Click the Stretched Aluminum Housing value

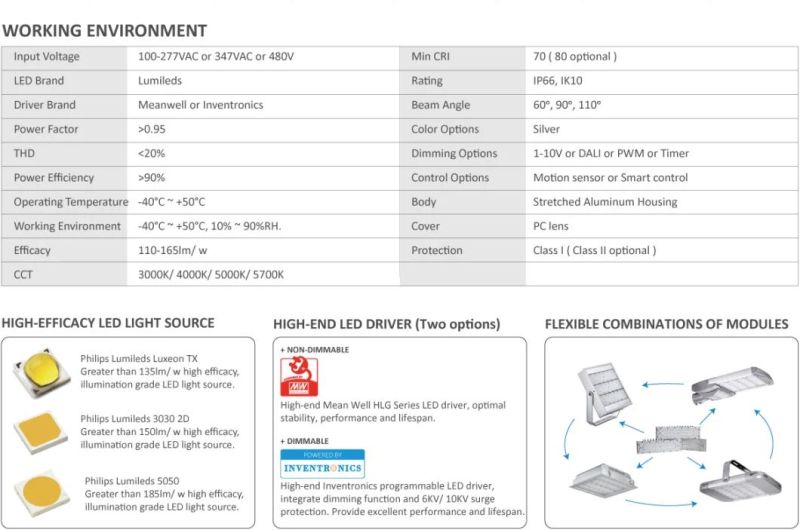[605, 203]
